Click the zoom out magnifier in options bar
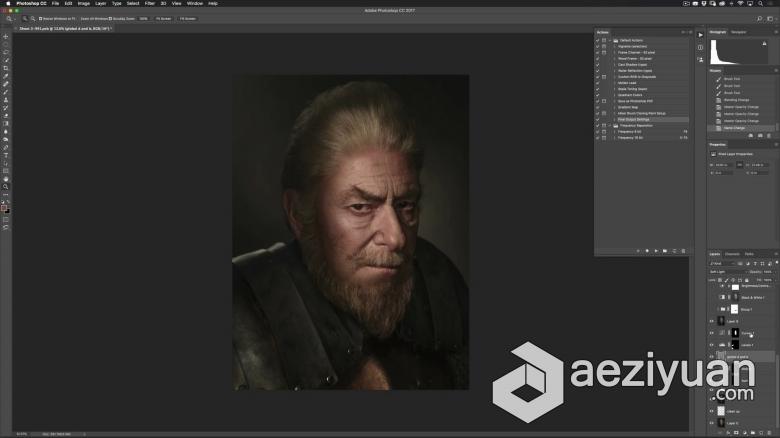 (32, 18)
